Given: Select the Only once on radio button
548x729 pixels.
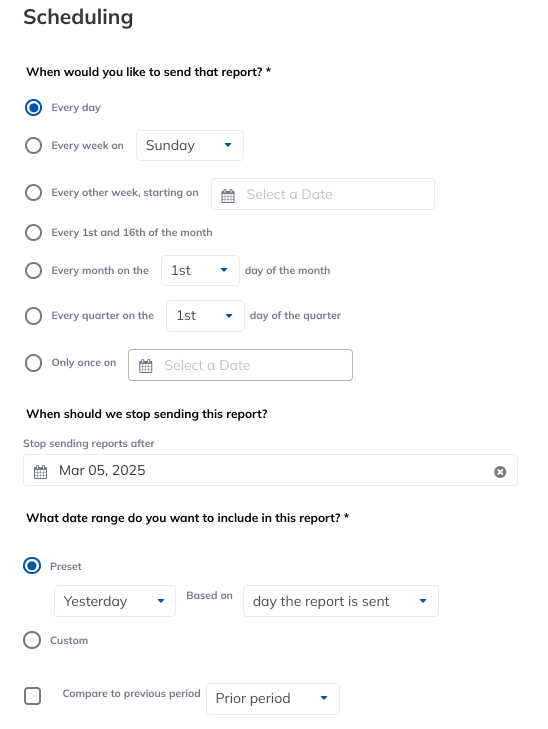Looking at the screenshot, I should pyautogui.click(x=33, y=363).
